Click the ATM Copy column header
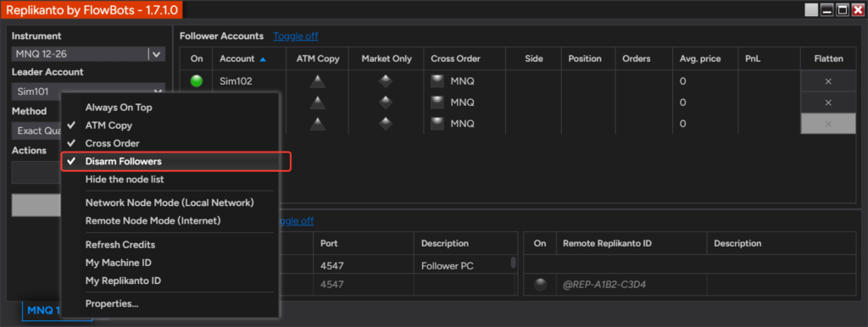The image size is (868, 327). coord(318,58)
